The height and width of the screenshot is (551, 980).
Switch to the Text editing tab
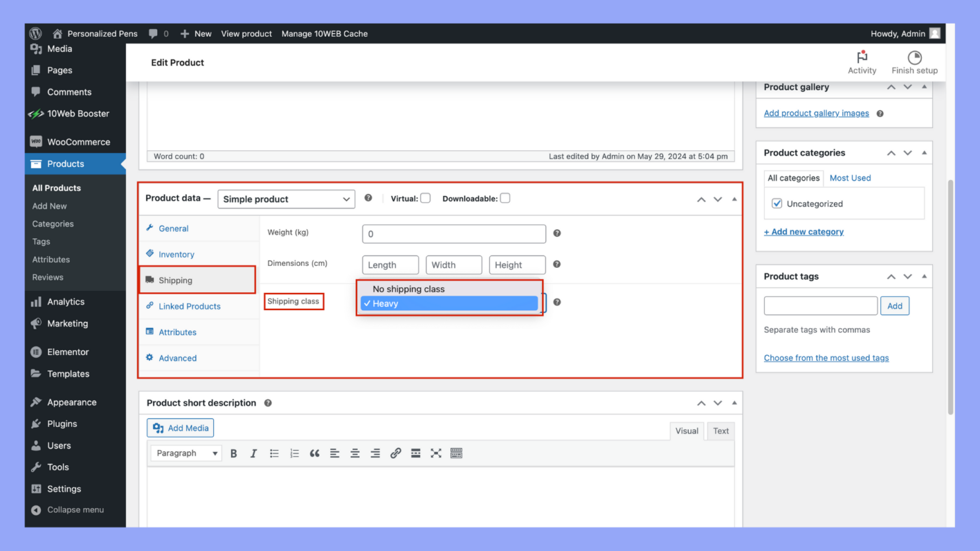(720, 430)
